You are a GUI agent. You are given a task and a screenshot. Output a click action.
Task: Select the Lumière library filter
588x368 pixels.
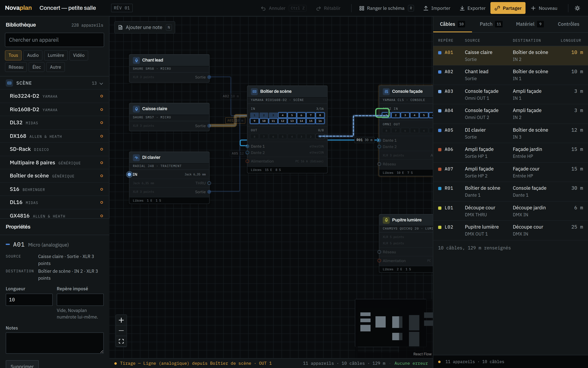click(56, 55)
